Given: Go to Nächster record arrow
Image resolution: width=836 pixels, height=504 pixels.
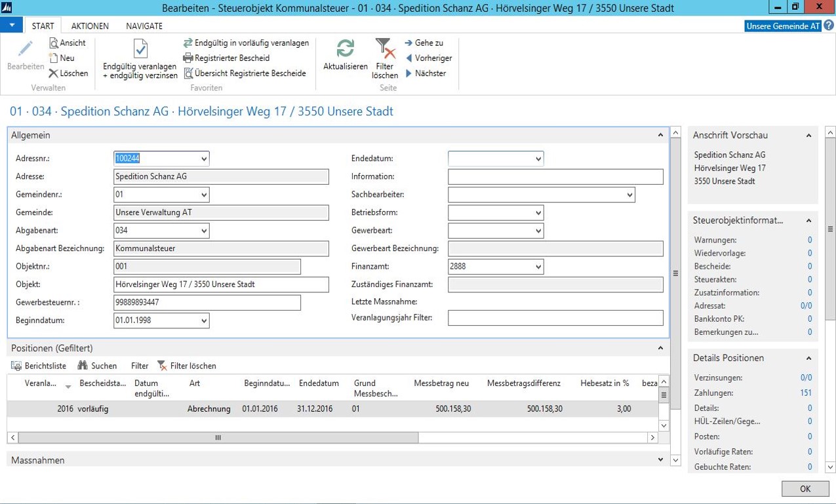Looking at the screenshot, I should click(409, 73).
